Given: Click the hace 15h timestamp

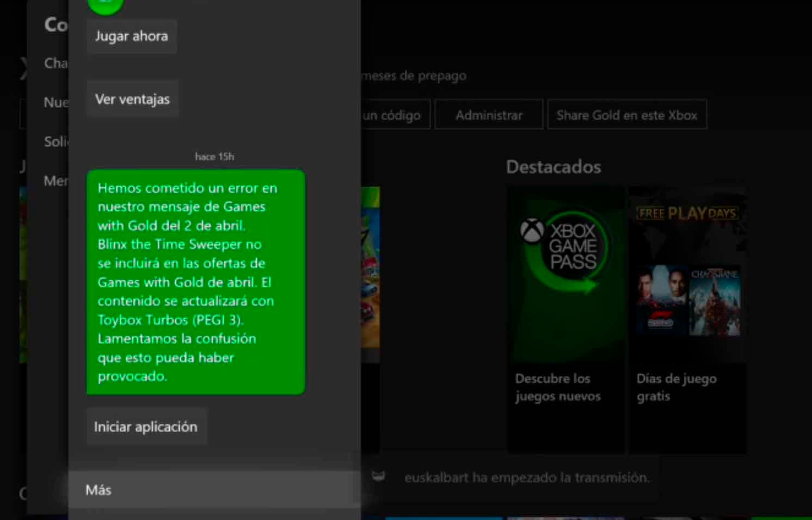Looking at the screenshot, I should [214, 157].
